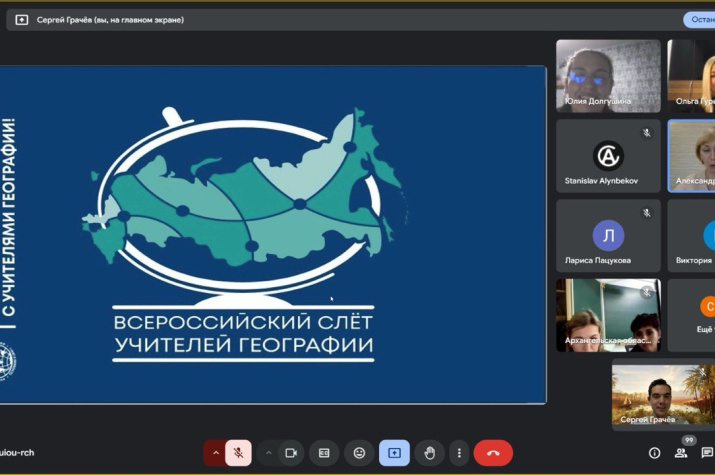Select the Александр speaking participant tile
This screenshot has width=715, height=475.
click(691, 155)
